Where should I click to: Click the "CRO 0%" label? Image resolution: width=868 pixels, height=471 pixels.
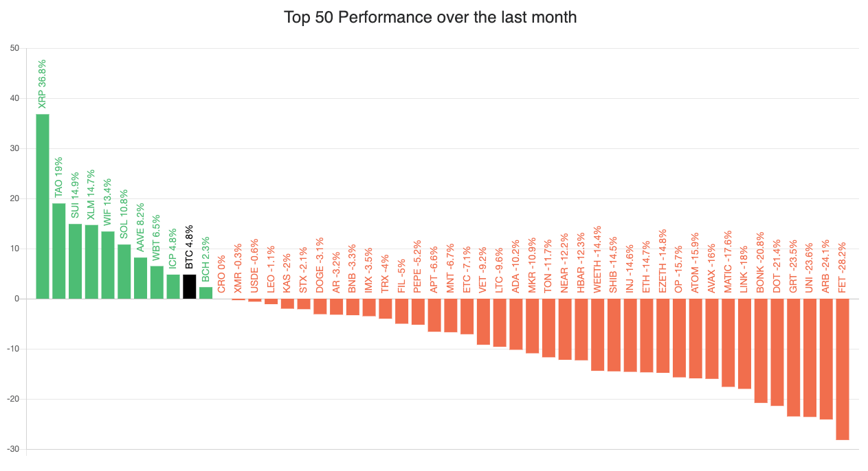click(x=222, y=274)
